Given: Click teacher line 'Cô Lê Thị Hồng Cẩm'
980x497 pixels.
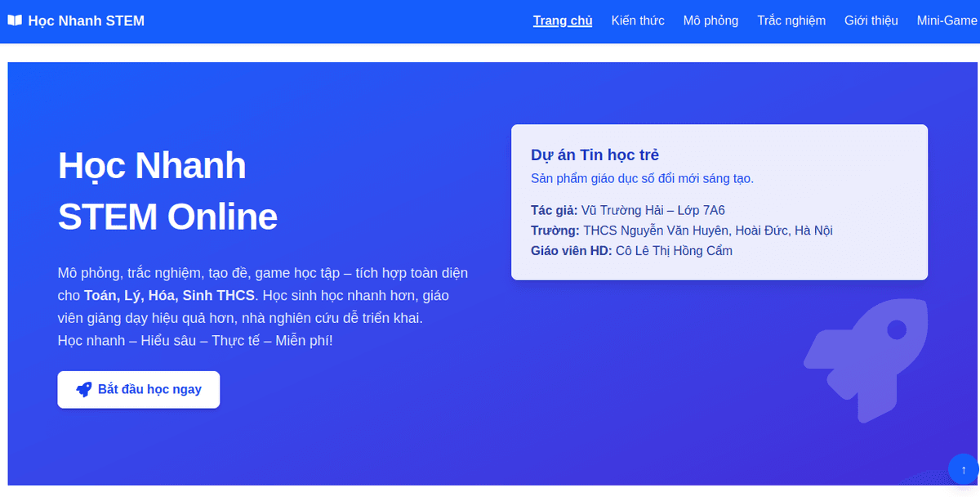Looking at the screenshot, I should pyautogui.click(x=674, y=251).
